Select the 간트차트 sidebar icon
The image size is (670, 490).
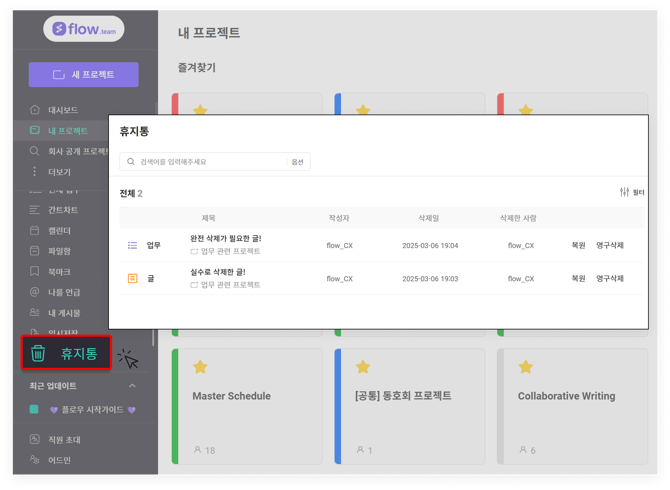tap(35, 210)
